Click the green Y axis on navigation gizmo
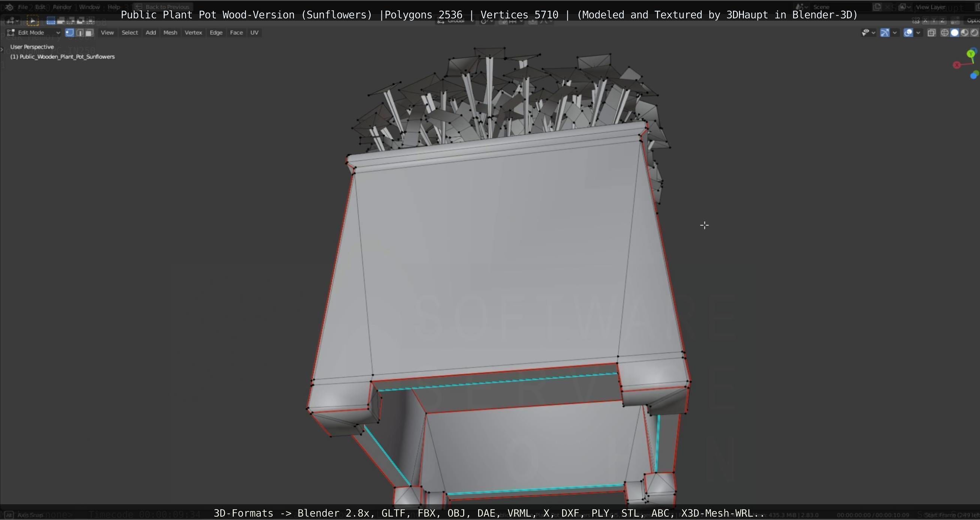The width and height of the screenshot is (980, 520). click(971, 54)
